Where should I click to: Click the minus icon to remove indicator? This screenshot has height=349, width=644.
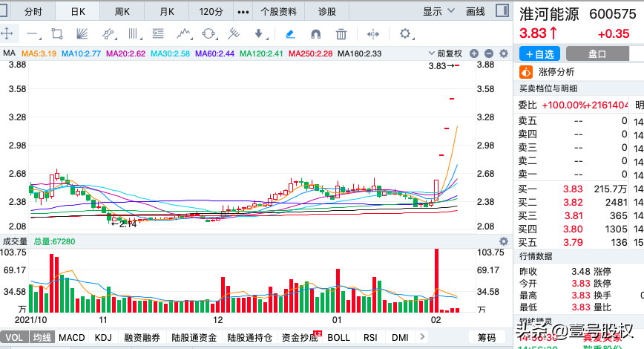(x=489, y=53)
